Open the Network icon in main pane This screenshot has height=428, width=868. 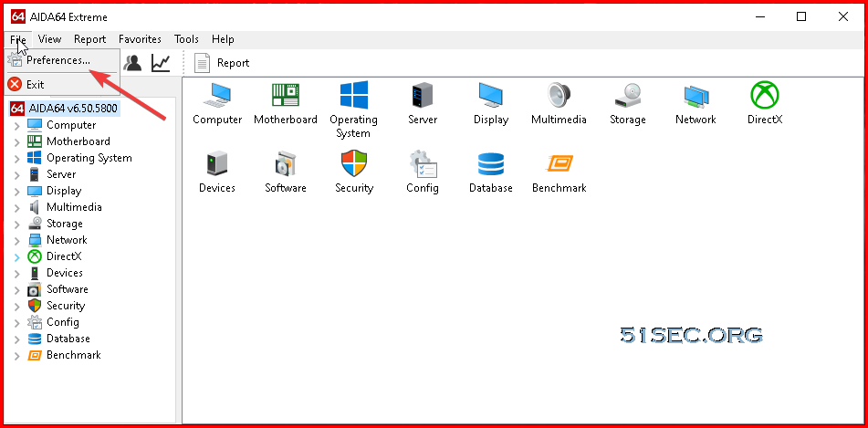point(695,97)
